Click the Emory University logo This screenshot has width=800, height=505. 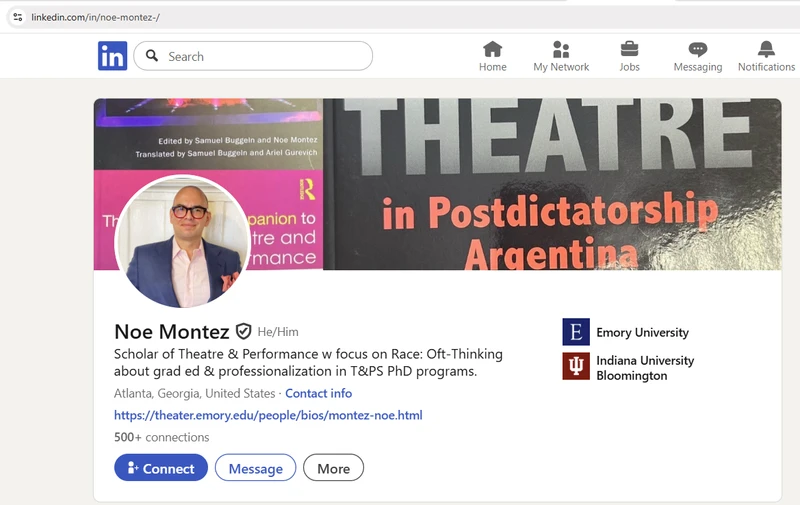(x=576, y=332)
